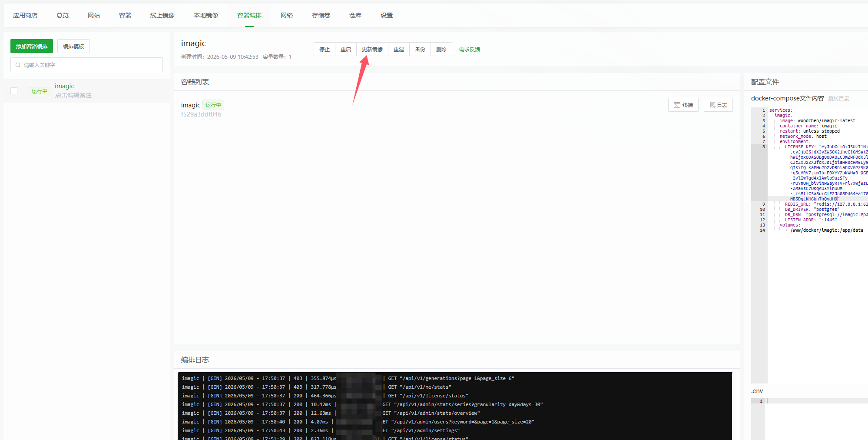Open the 需求反馈 link
This screenshot has height=440, width=868.
pos(470,49)
